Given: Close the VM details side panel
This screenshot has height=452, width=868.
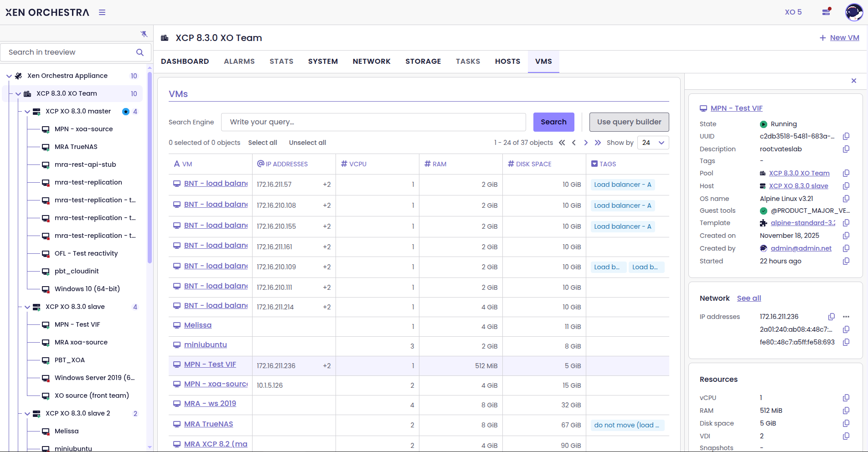Looking at the screenshot, I should [854, 81].
